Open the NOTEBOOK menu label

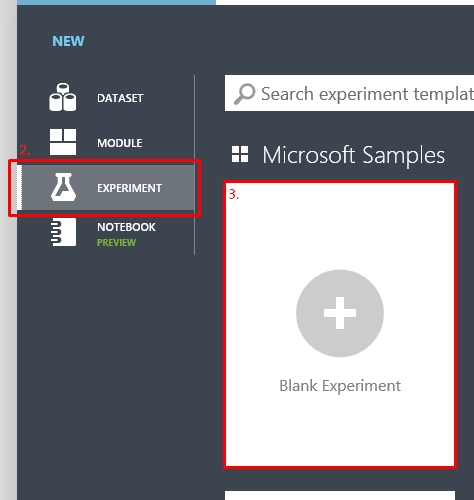[x=126, y=227]
